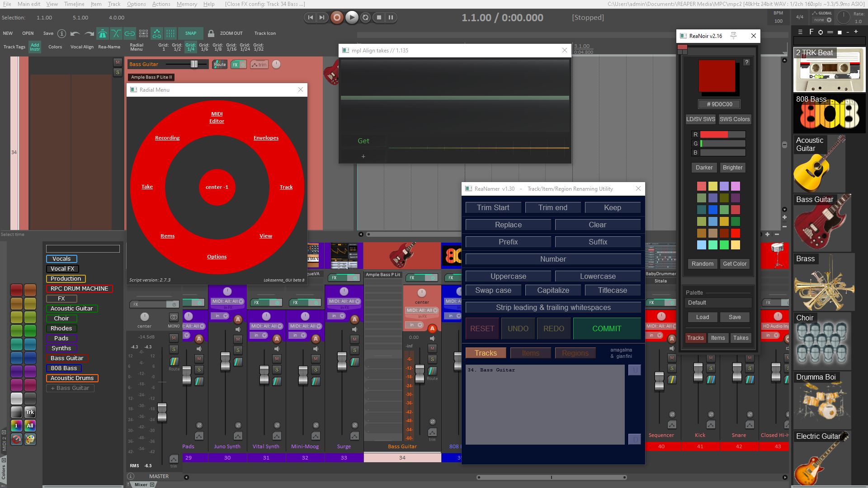Open the Options menu in menu bar
The width and height of the screenshot is (868, 488).
136,4
